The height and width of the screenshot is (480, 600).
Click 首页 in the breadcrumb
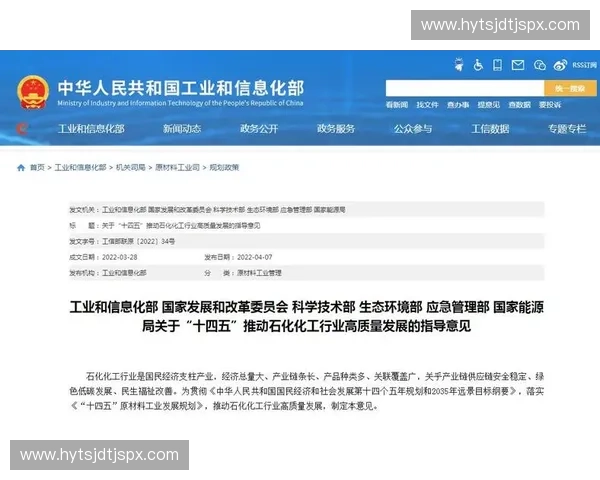point(38,168)
